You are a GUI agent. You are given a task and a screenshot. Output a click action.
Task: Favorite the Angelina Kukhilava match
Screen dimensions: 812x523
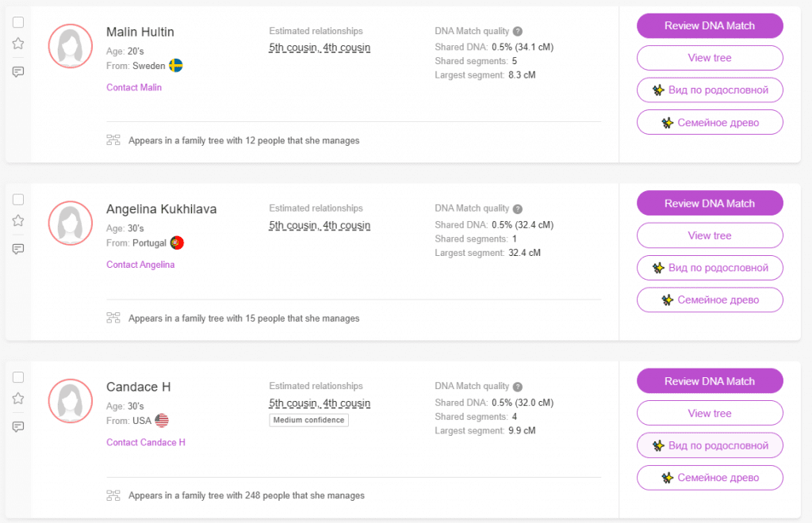[x=18, y=221]
